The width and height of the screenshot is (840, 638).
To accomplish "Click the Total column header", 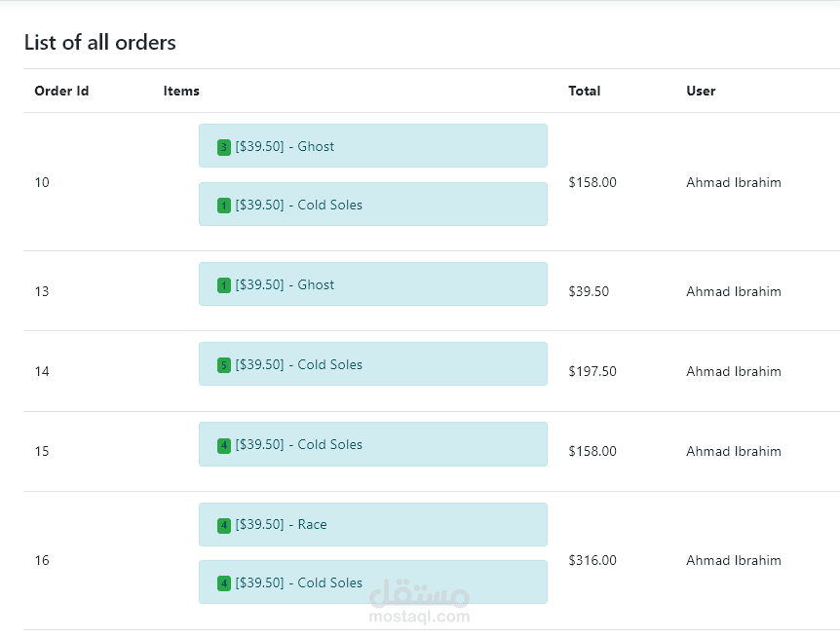I will coord(585,91).
